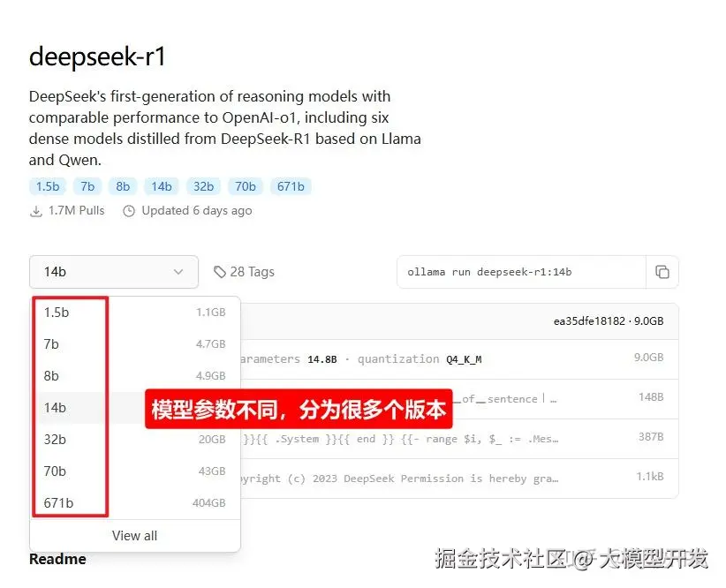
Task: Click the 671b blue tag badge
Action: pos(291,186)
